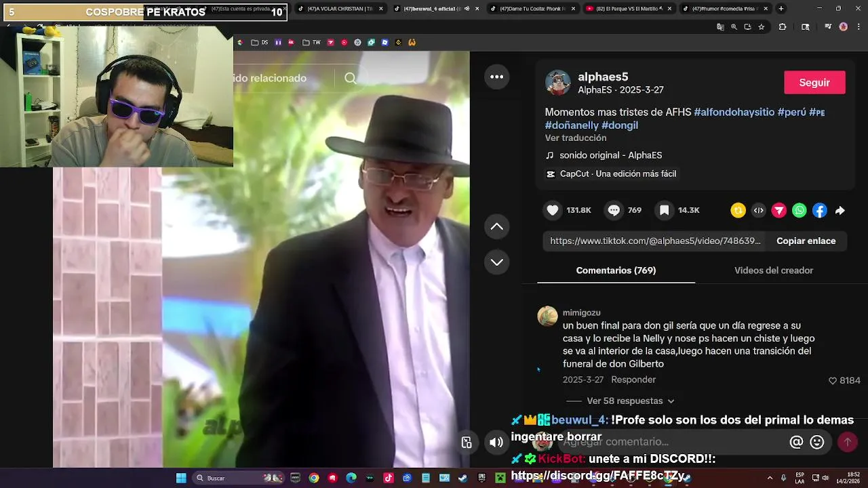This screenshot has height=488, width=868.
Task: Follow alphaes5 with the Seguir button
Action: [814, 82]
